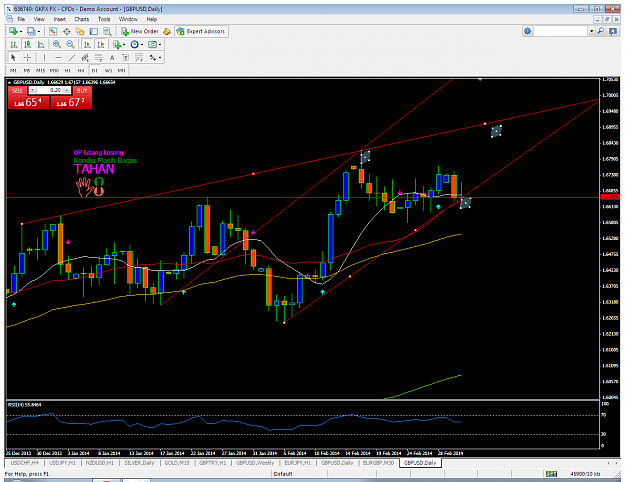Toggle the Data Window crosshair-circle icon
The height and width of the screenshot is (482, 625).
coord(67,31)
